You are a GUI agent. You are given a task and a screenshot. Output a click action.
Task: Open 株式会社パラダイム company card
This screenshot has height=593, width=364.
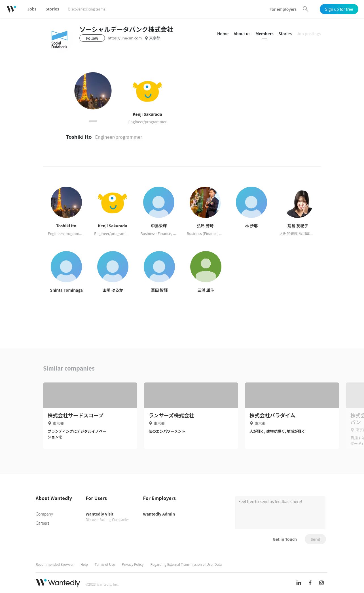click(292, 415)
